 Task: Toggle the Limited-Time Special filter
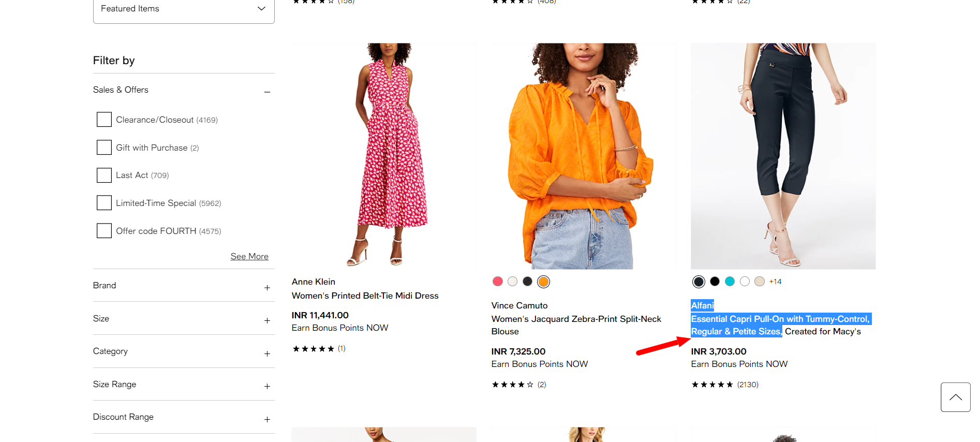point(103,202)
